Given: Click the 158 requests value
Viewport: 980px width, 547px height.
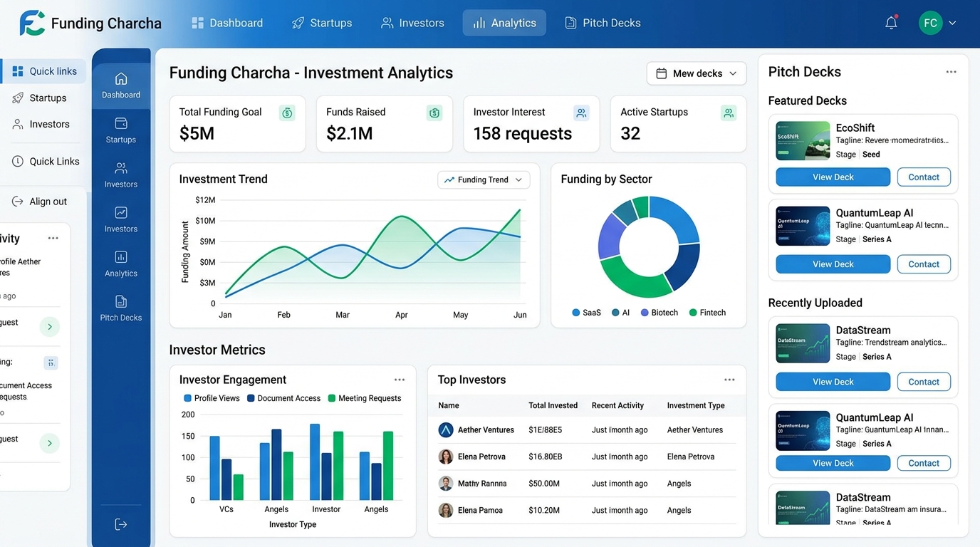Looking at the screenshot, I should point(523,133).
